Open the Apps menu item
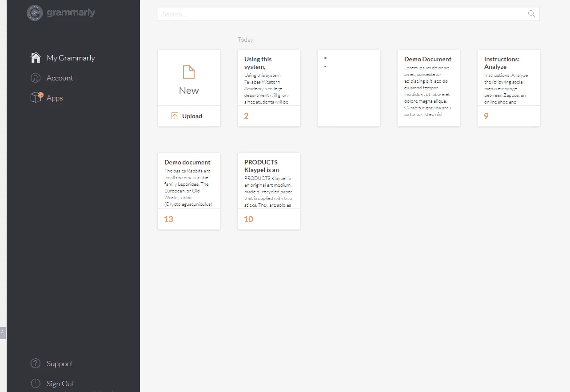570x392 pixels. [55, 98]
